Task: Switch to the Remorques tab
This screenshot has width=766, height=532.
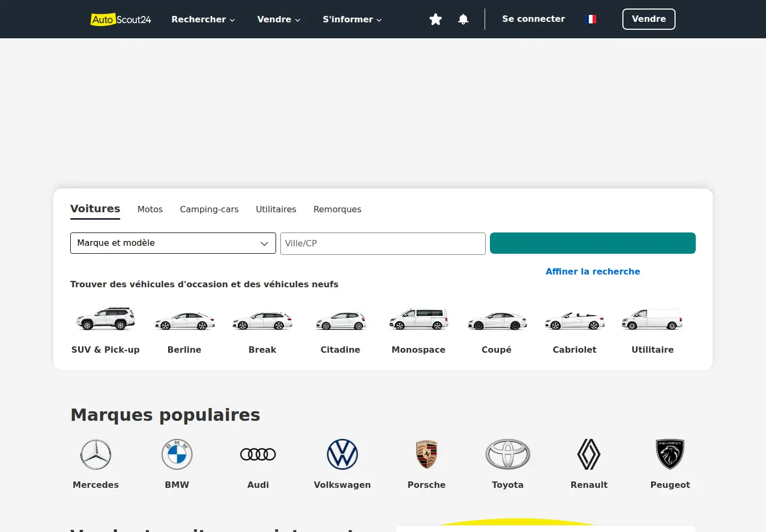Action: click(x=337, y=209)
